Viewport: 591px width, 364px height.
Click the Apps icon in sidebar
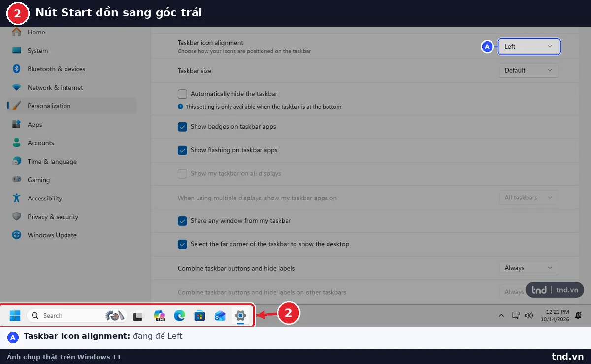click(17, 125)
